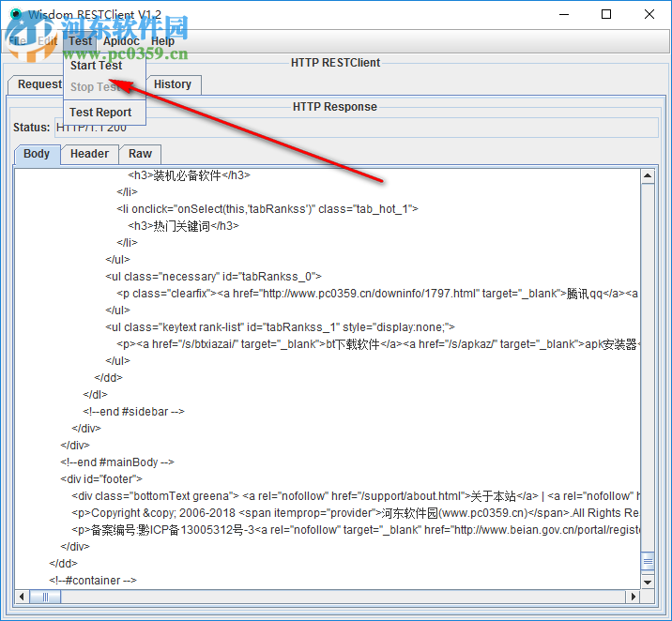Image resolution: width=672 pixels, height=621 pixels.
Task: Click the line with class="keytext rank-list"
Action: pyautogui.click(x=280, y=327)
